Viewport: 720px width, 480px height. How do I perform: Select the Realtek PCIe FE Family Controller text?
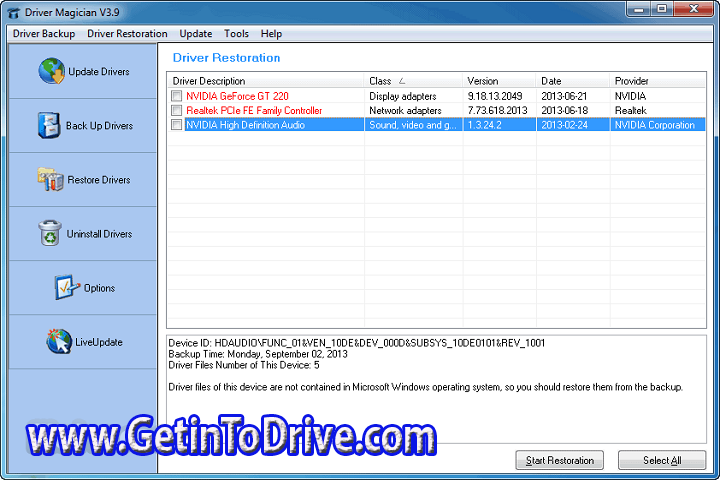click(254, 110)
